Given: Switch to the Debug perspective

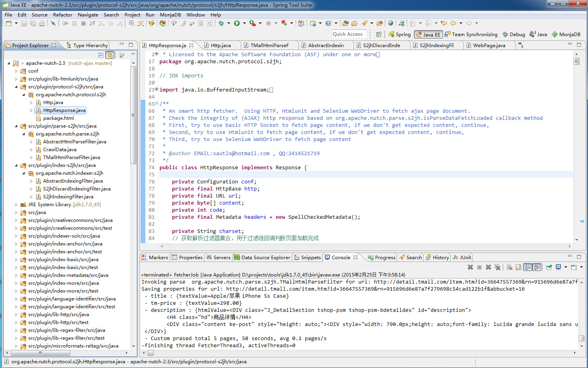Looking at the screenshot, I should [x=514, y=34].
